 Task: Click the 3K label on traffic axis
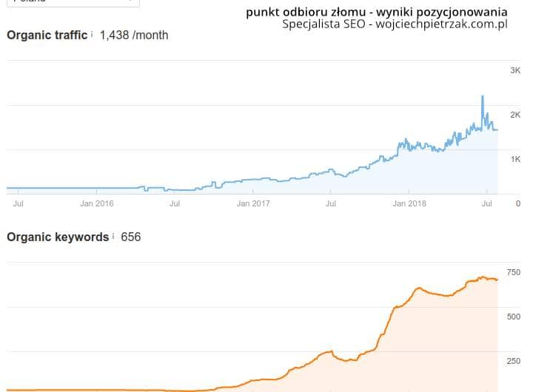(515, 70)
